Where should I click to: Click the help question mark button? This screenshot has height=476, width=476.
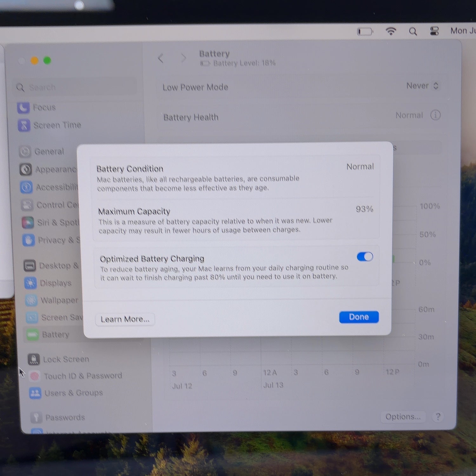pyautogui.click(x=438, y=416)
